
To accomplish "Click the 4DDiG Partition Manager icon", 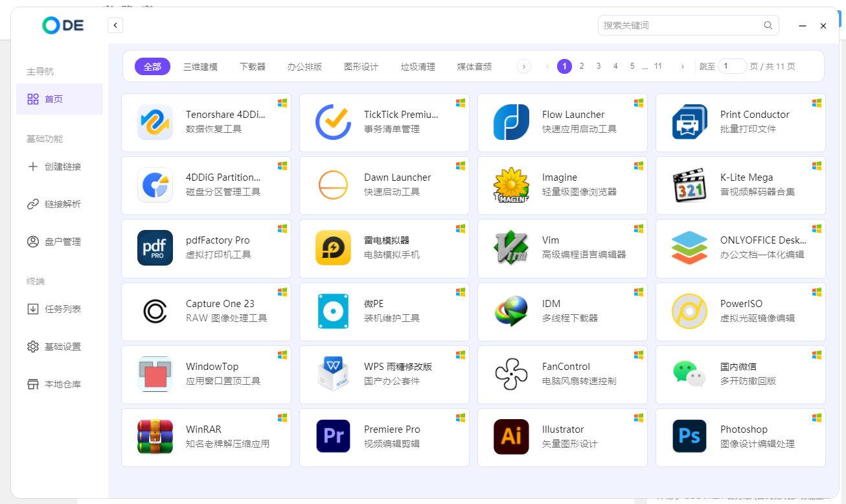I will (x=155, y=185).
